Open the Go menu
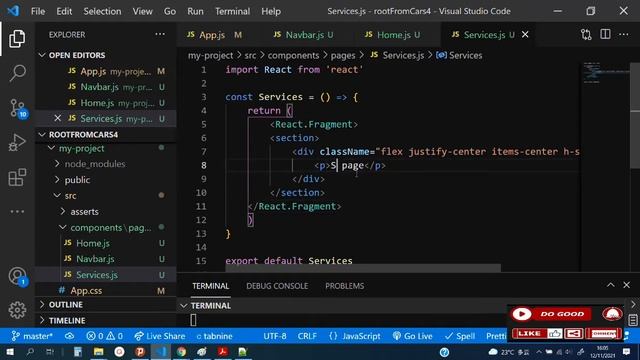The image size is (640, 360). pos(170,11)
